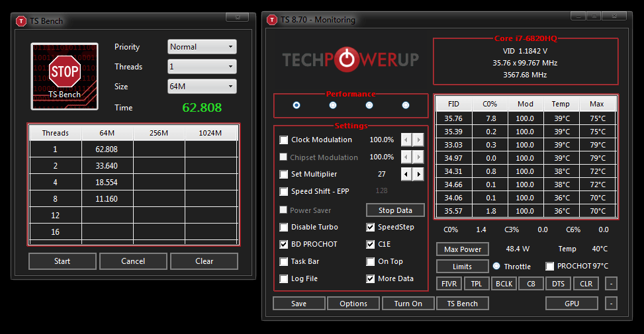The height and width of the screenshot is (334, 644).
Task: Decrease Chipset Modulation with left arrow
Action: point(406,157)
